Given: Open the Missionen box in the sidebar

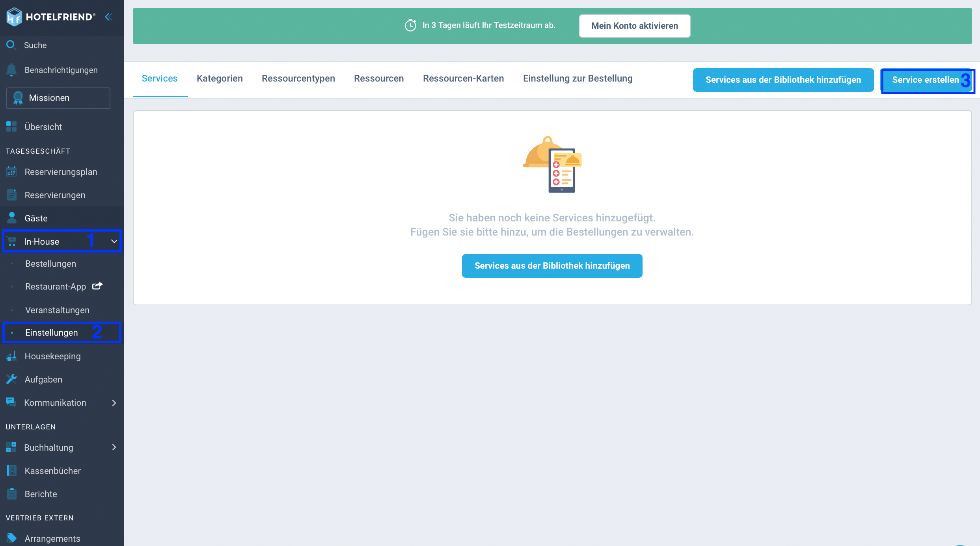Looking at the screenshot, I should 58,98.
